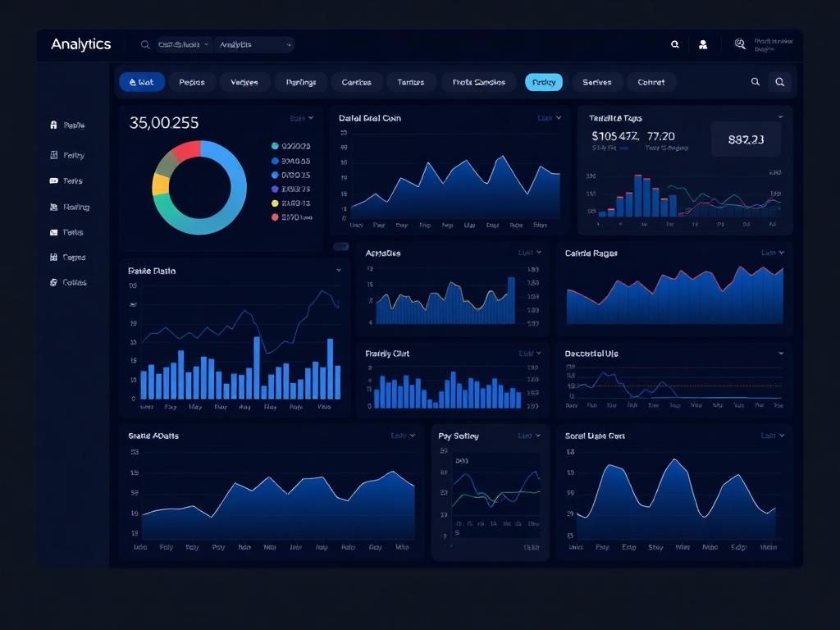Switch to the Pegres tab pill
The image size is (840, 630).
(x=192, y=82)
